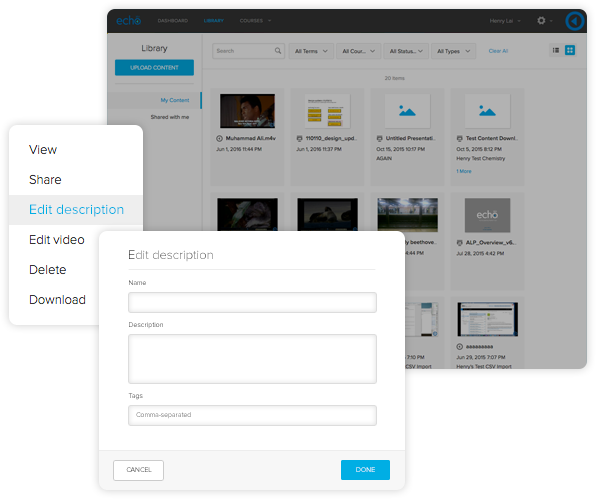Click the echo logo in header
This screenshot has height=499, width=596.
[128, 21]
